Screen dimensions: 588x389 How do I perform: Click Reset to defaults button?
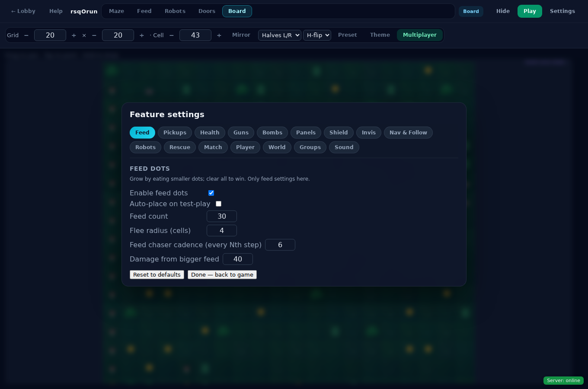coord(157,275)
